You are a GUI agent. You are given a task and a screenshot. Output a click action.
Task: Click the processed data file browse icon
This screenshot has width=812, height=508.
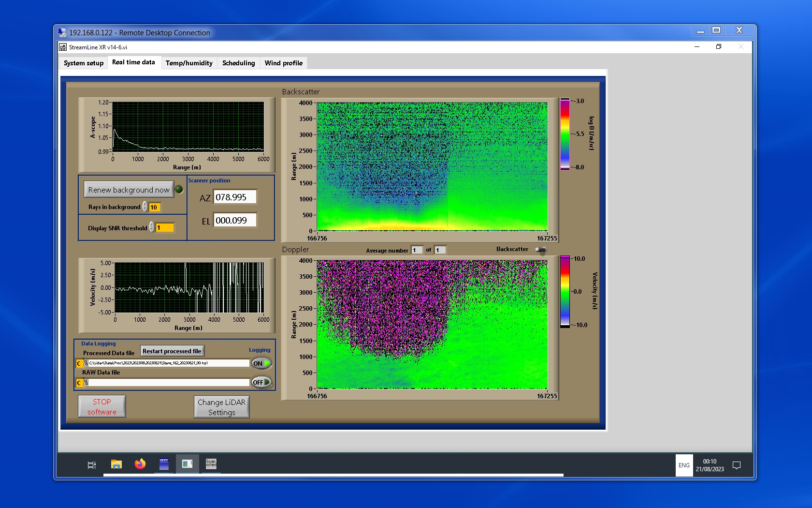86,363
